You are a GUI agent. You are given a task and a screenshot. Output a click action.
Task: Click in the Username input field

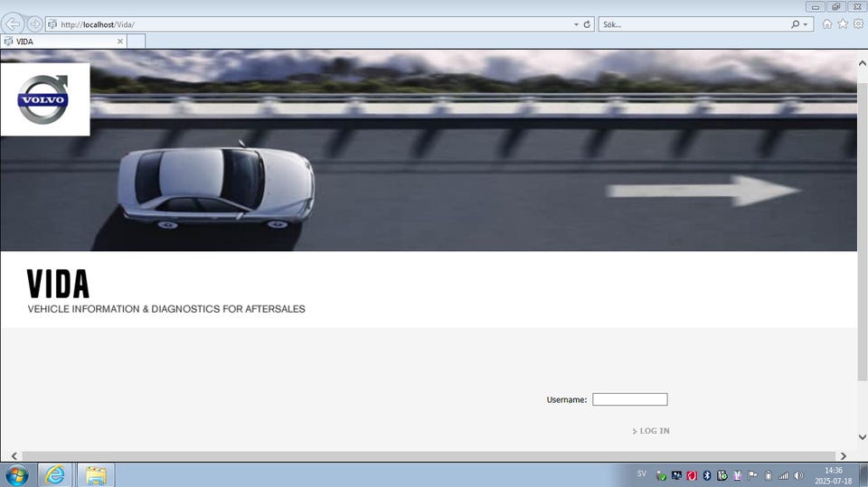(630, 399)
